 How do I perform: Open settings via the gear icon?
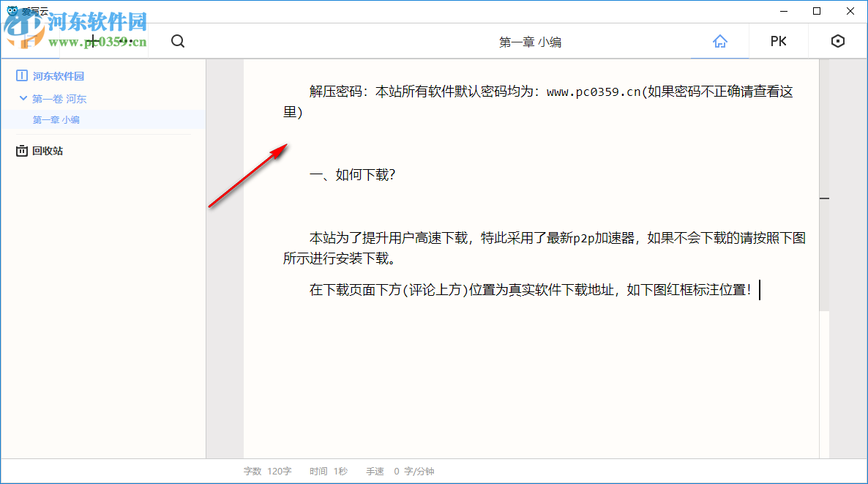[x=837, y=41]
